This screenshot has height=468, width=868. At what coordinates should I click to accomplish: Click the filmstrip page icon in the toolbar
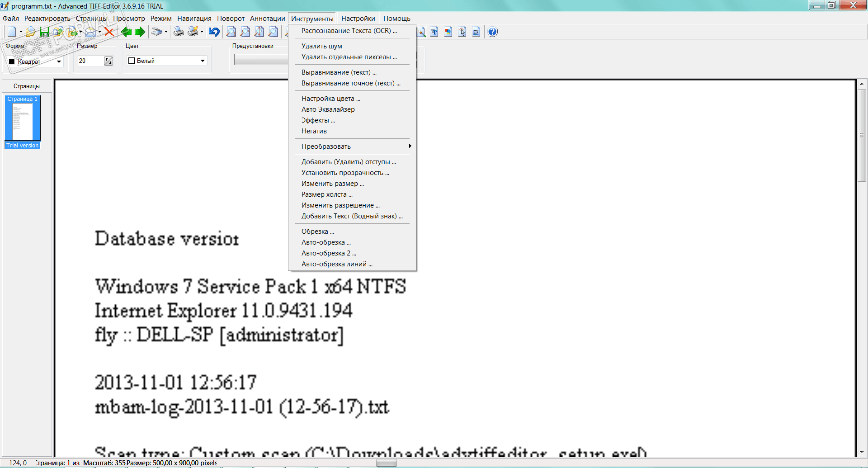(476, 32)
